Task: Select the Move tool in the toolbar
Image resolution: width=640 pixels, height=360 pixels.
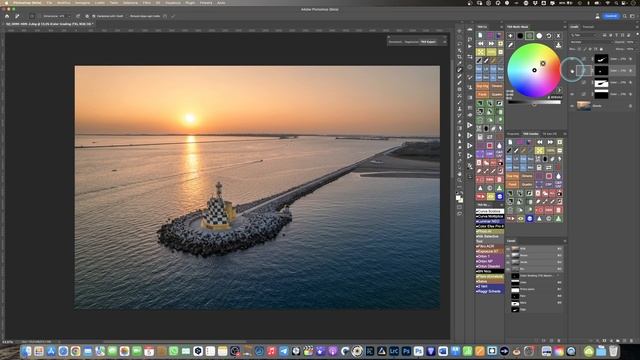Action: [x=459, y=31]
